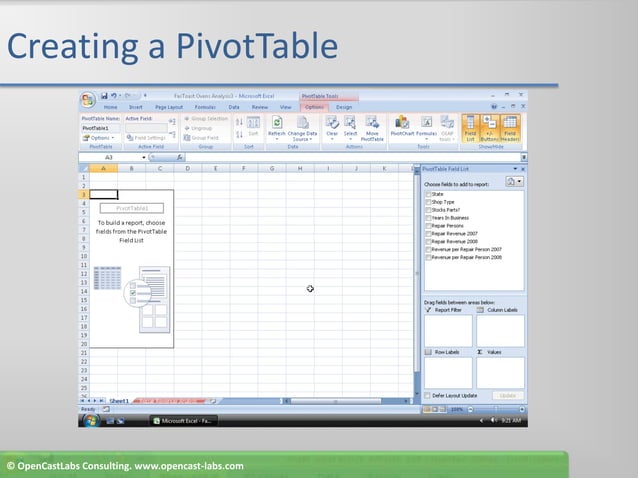
Task: Check the Repair Persons field
Action: coord(428,226)
